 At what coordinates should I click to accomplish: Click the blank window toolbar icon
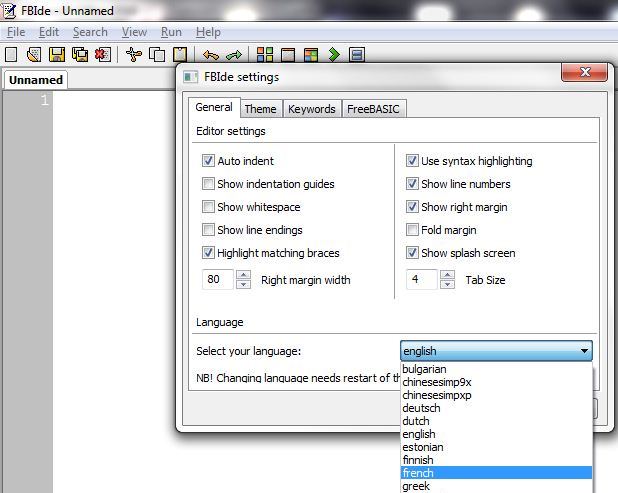(x=288, y=54)
